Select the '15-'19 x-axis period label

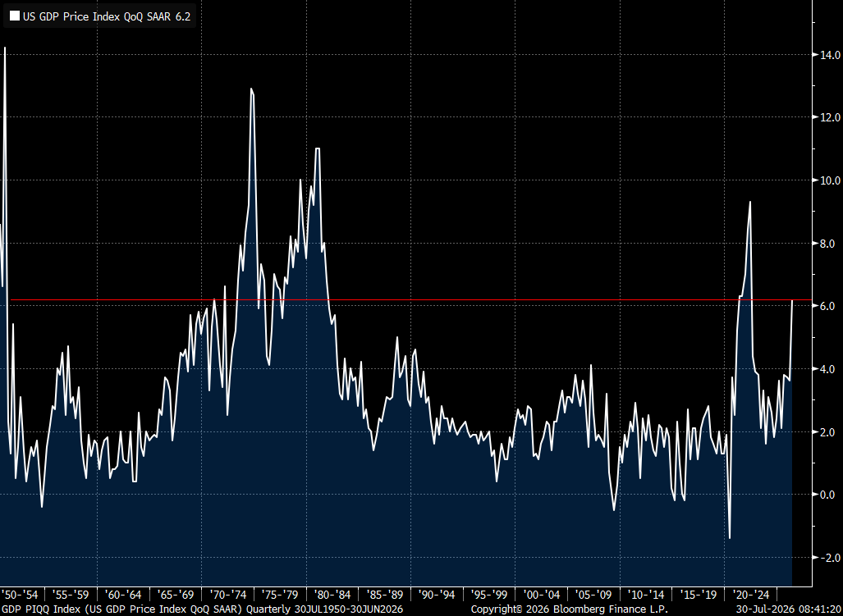pyautogui.click(x=698, y=595)
